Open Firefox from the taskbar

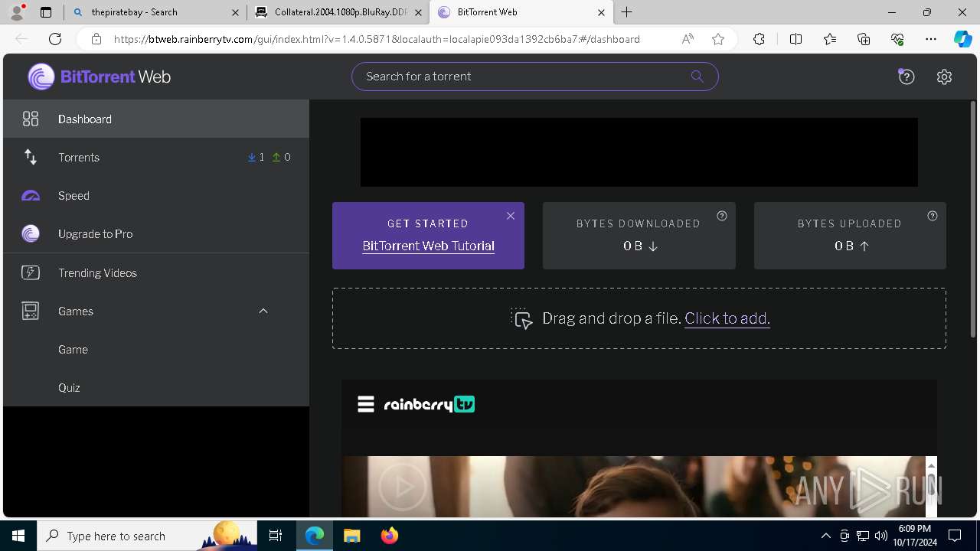[x=390, y=536]
